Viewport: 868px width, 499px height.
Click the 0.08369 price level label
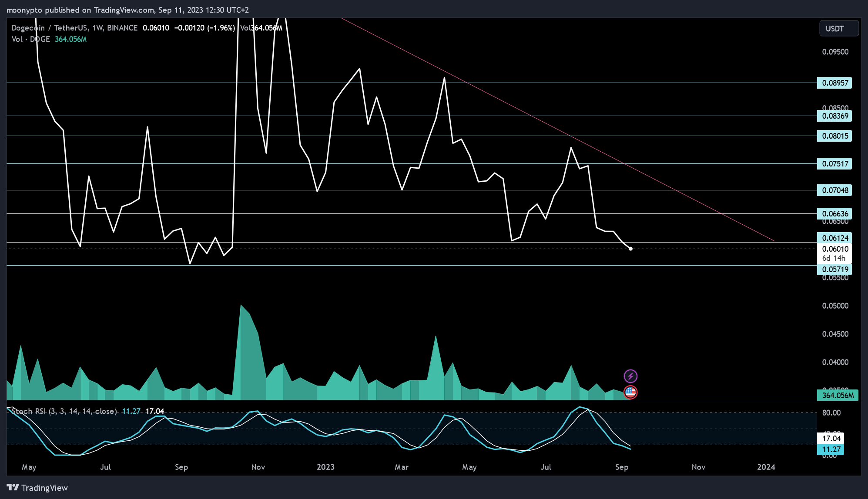click(834, 116)
